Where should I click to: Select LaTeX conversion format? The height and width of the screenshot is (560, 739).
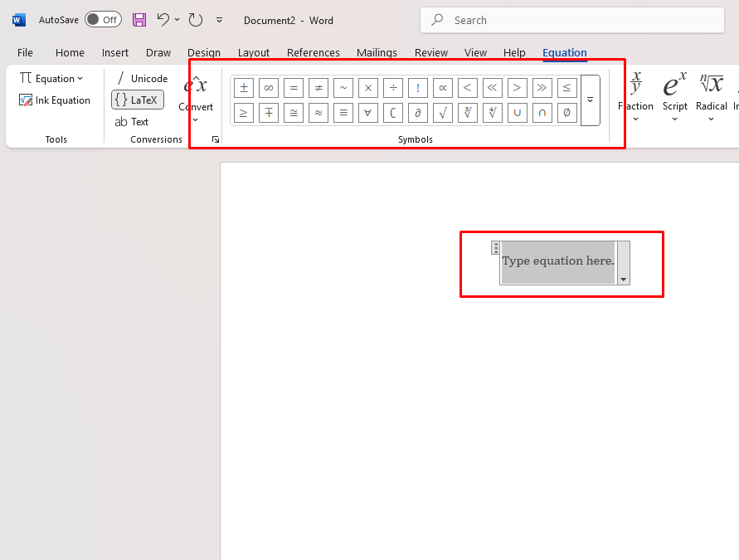coord(138,100)
